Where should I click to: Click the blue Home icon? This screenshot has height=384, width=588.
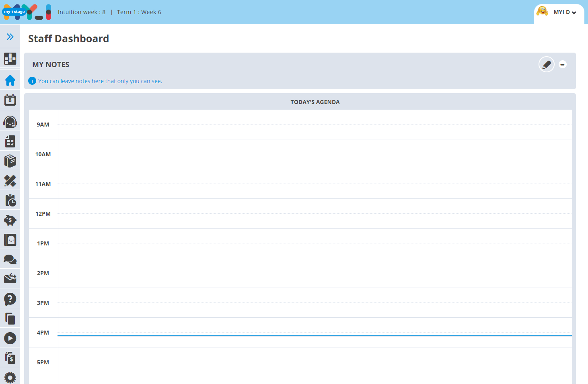point(10,80)
